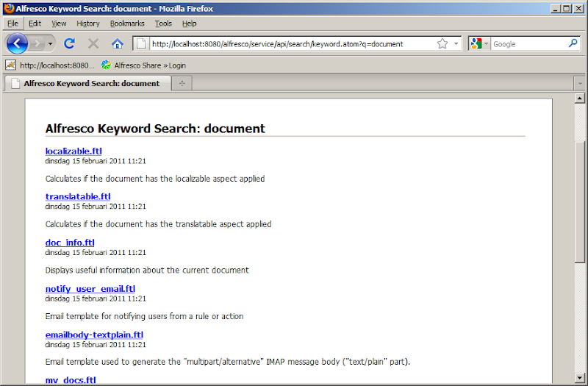
Task: Open the View menu
Action: coord(59,24)
